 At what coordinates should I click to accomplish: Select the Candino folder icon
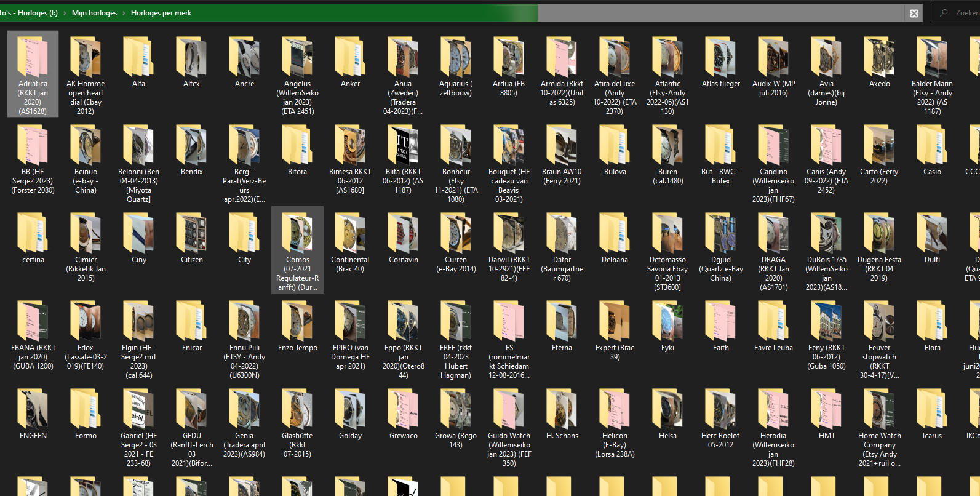point(773,145)
